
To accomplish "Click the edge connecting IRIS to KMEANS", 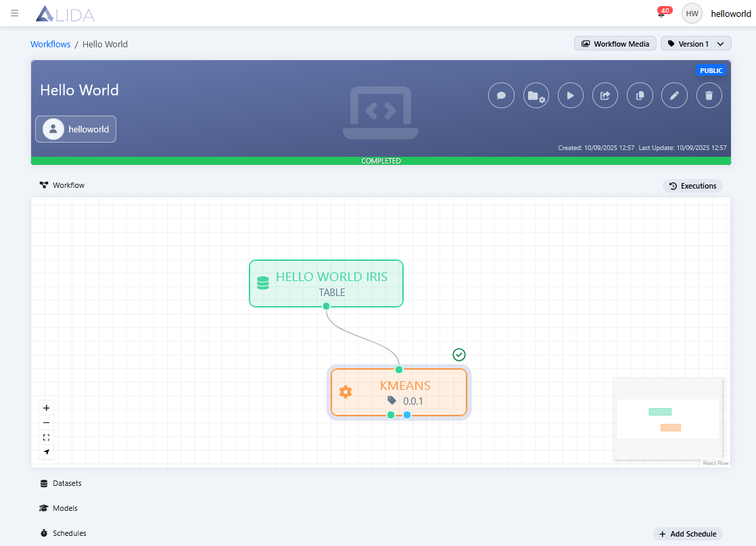I will pyautogui.click(x=362, y=339).
